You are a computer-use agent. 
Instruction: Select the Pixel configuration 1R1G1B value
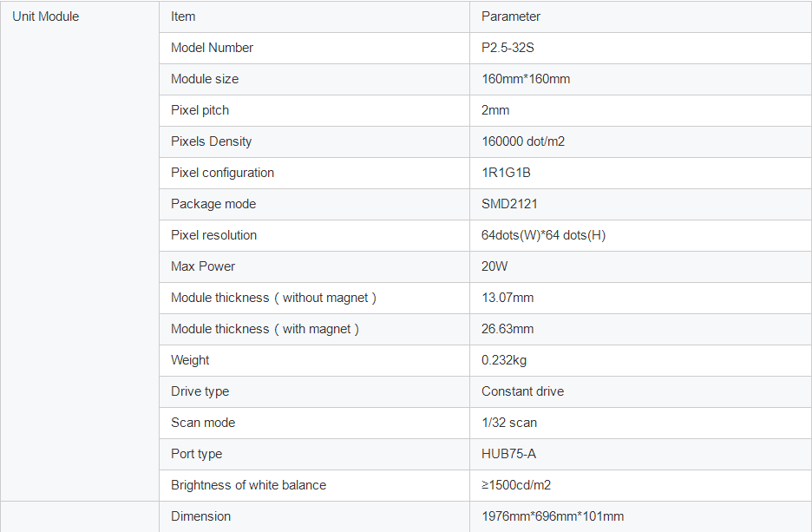(506, 173)
